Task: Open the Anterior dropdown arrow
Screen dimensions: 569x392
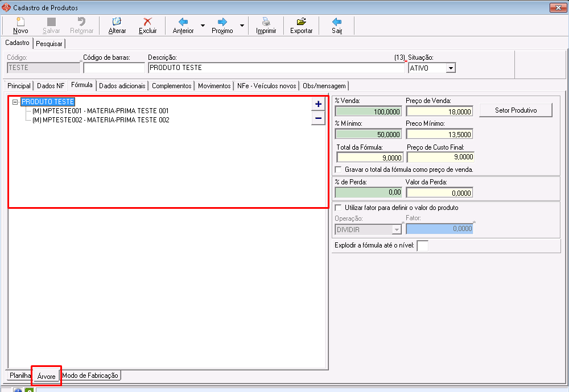Action: click(203, 26)
